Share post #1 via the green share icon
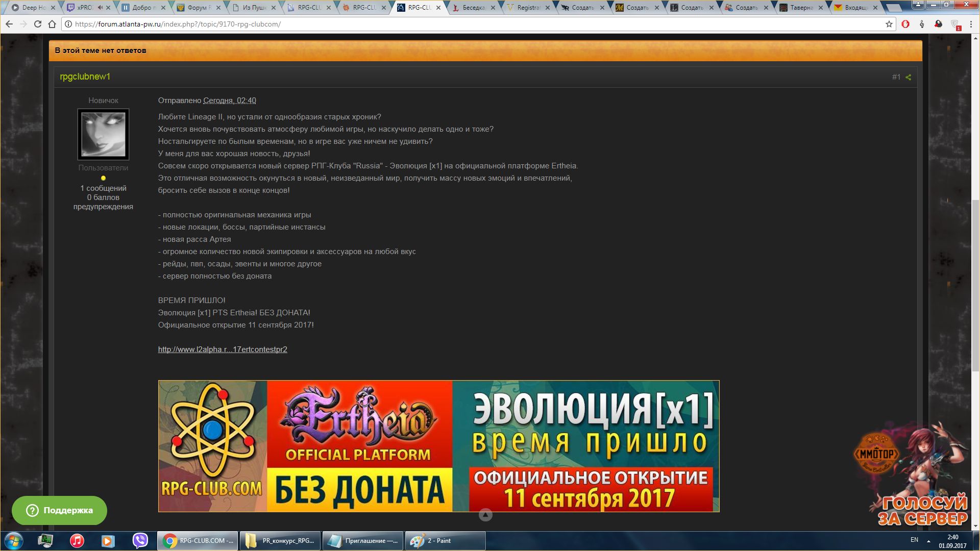The image size is (980, 551). pos(908,77)
